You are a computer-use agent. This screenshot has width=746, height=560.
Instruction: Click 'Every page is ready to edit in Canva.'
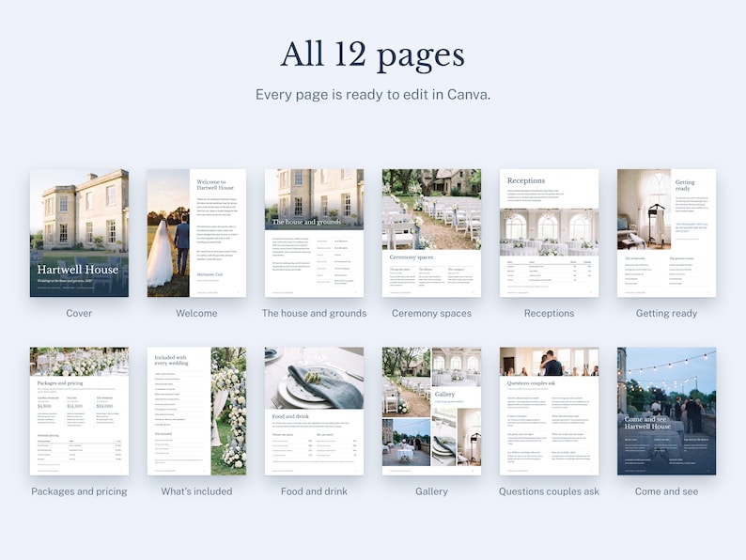372,94
